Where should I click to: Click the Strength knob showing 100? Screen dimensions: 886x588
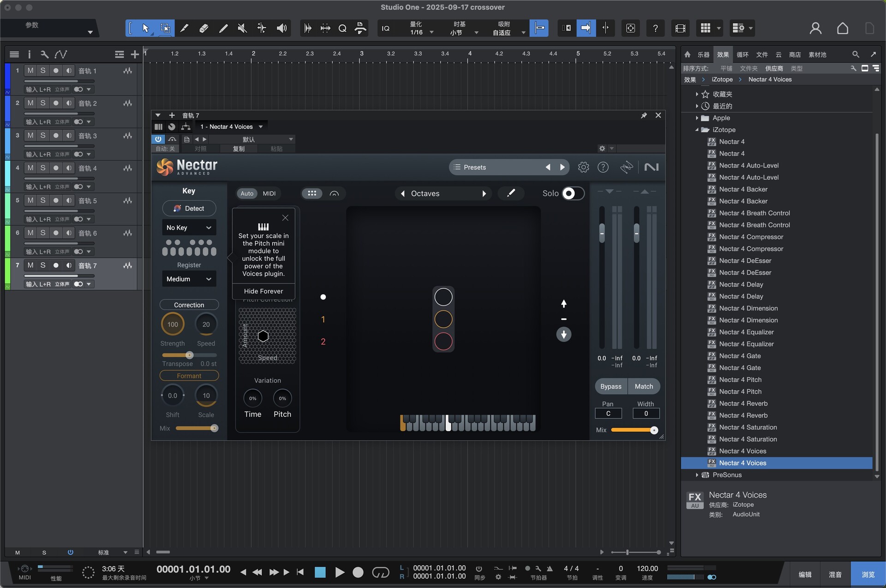[173, 324]
